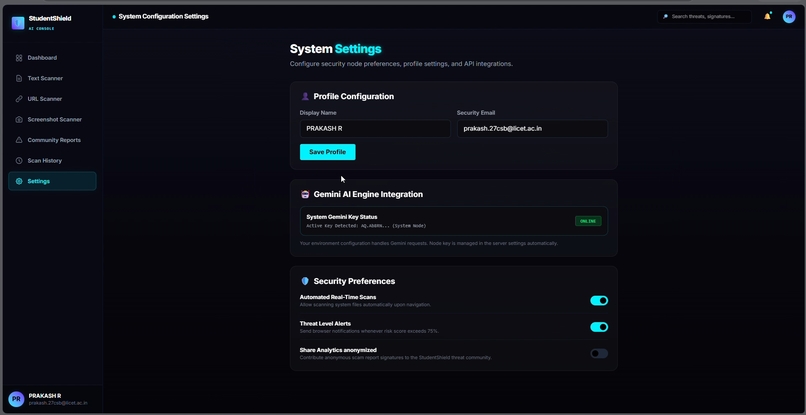This screenshot has height=415, width=806.
Task: Click the 'Share Analytics anonymized' label
Action: (x=338, y=350)
